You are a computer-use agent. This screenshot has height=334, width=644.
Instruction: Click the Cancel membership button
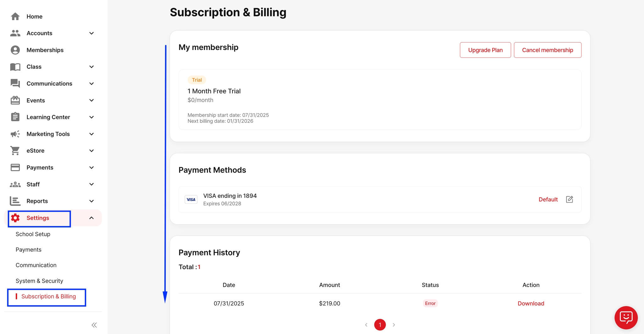tap(547, 50)
